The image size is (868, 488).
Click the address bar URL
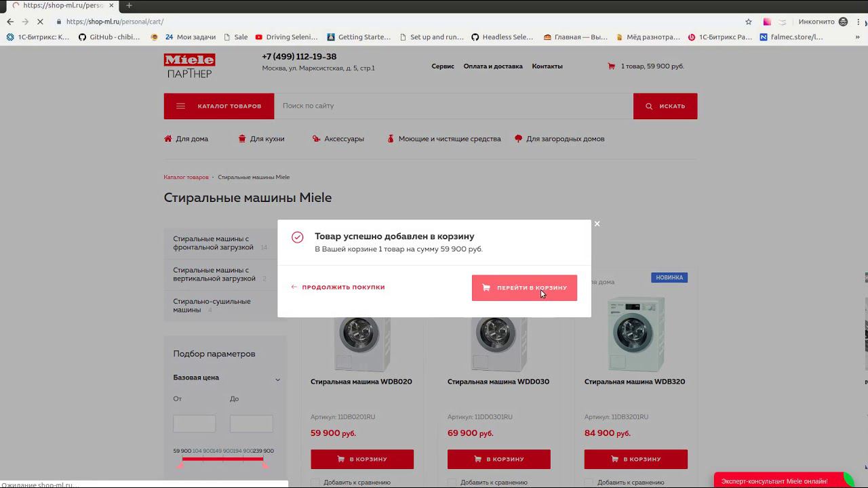pos(115,22)
